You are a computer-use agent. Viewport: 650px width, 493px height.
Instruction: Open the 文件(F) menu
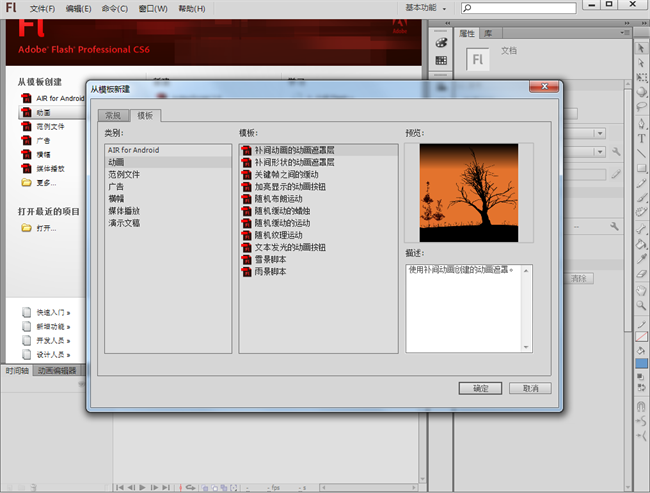[x=42, y=8]
